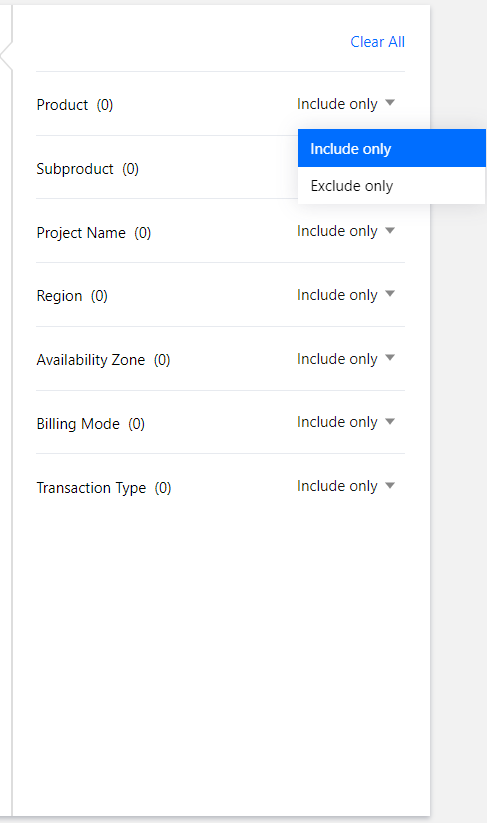Click the Clear All link
This screenshot has width=487, height=823.
pos(377,42)
